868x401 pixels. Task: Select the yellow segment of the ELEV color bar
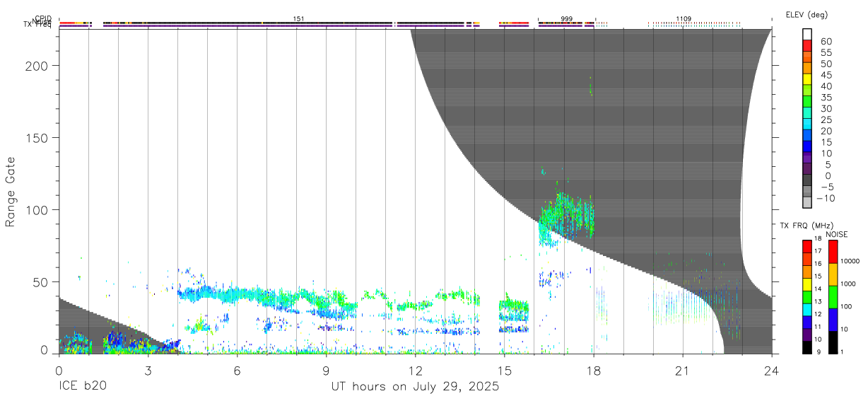807,79
